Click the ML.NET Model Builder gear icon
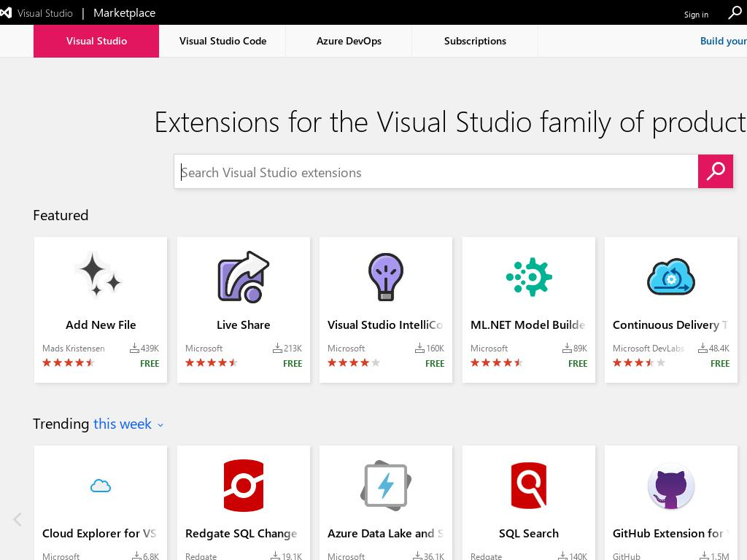747x560 pixels. click(x=529, y=276)
